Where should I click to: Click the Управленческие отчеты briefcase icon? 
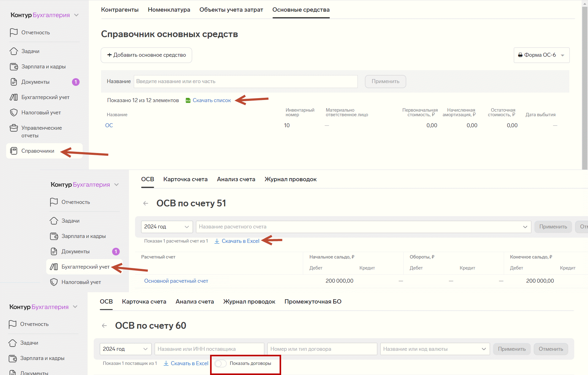tap(14, 128)
